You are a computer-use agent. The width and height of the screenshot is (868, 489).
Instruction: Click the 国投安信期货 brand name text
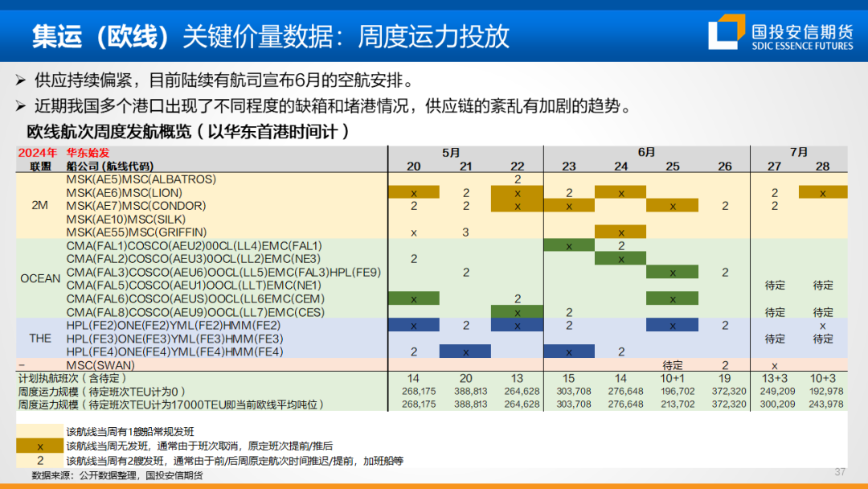pos(803,31)
